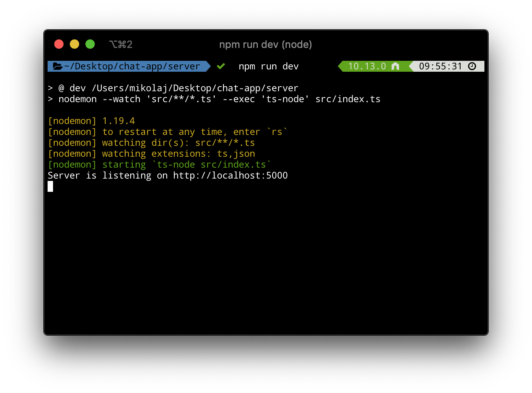The image size is (532, 393).
Task: Click the clock icon beside the time
Action: point(472,66)
